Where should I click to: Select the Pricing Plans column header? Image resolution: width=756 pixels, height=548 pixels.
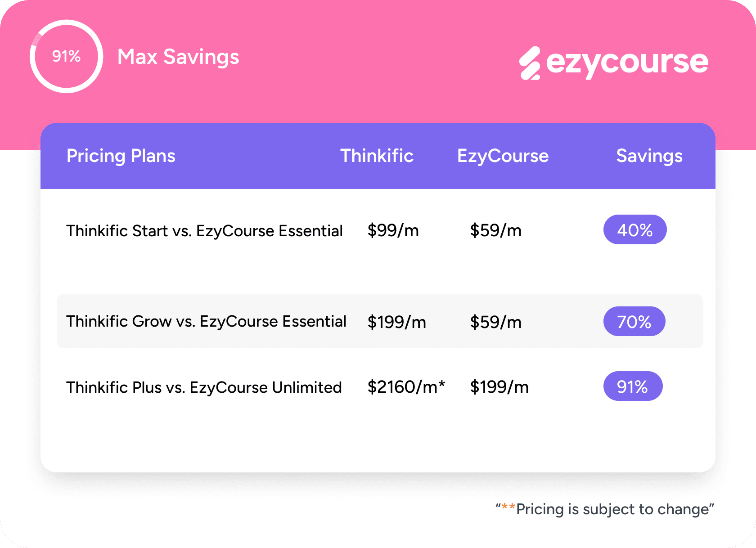point(121,156)
